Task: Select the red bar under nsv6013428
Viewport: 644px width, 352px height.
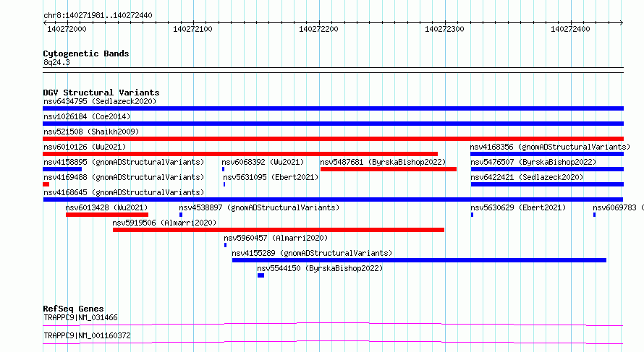Action: click(107, 215)
